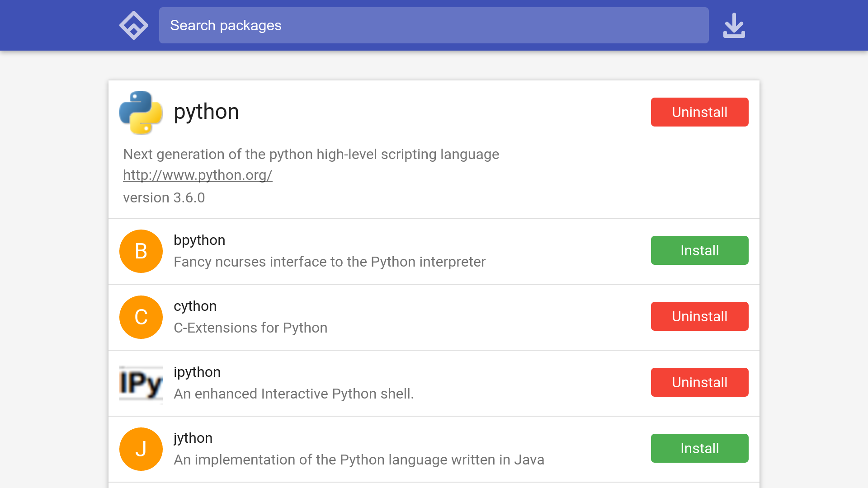Viewport: 868px width, 488px height.
Task: Click the orange J avatar for jython
Action: [141, 449]
